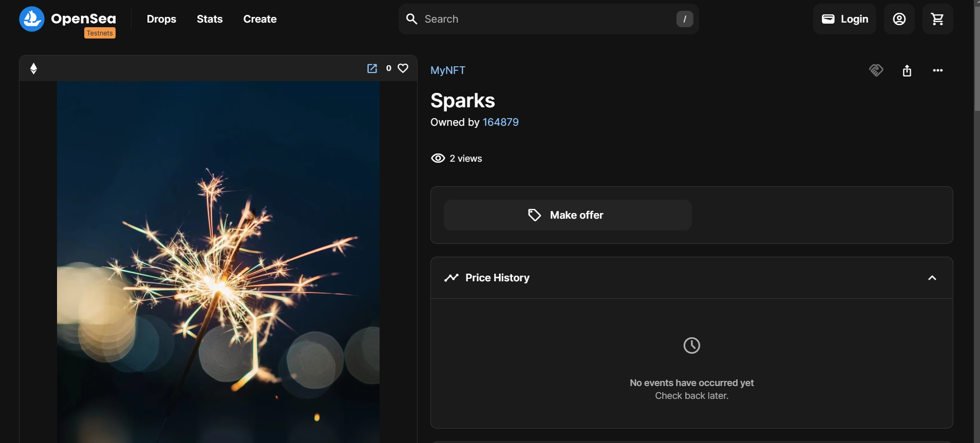Open the Stats menu
Screen dimensions: 980x443
tap(210, 19)
